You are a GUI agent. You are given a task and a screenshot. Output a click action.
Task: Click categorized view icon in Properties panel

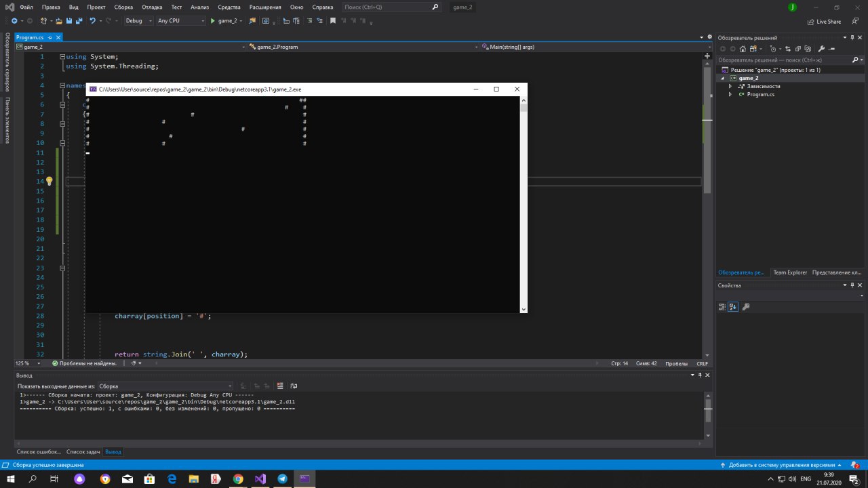[723, 307]
